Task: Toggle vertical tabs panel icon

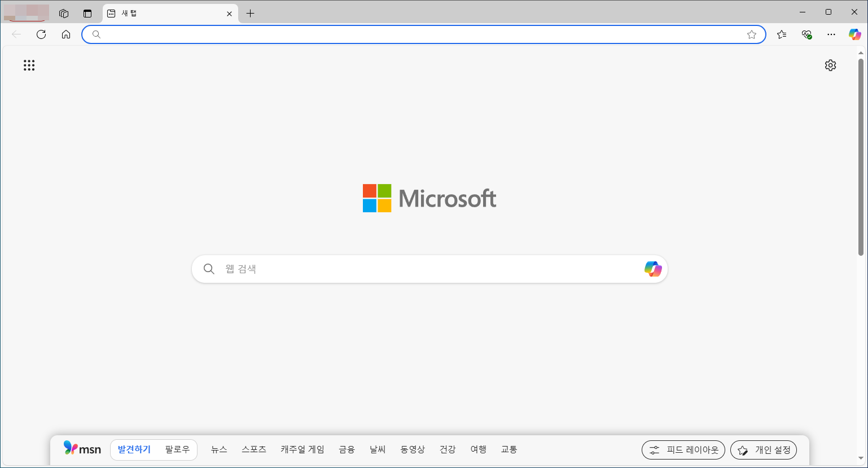Action: click(87, 14)
